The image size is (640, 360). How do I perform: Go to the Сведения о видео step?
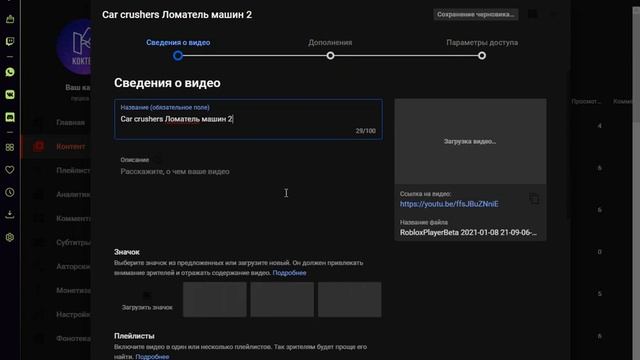[178, 42]
